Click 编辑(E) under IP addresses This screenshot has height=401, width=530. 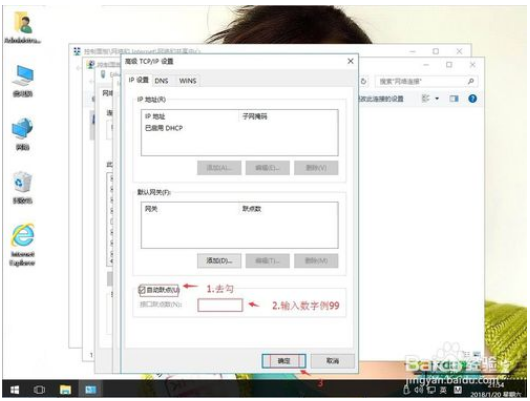[x=267, y=168]
